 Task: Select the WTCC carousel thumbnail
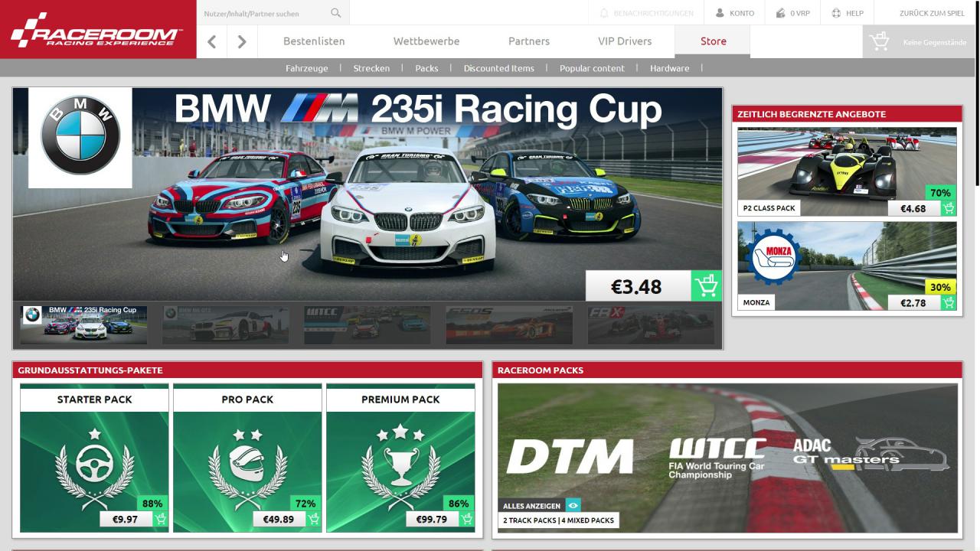(367, 325)
